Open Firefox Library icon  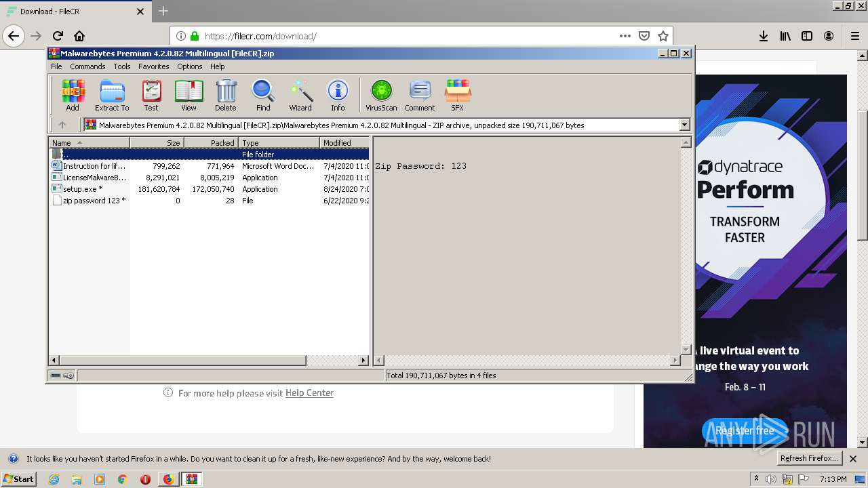(785, 36)
